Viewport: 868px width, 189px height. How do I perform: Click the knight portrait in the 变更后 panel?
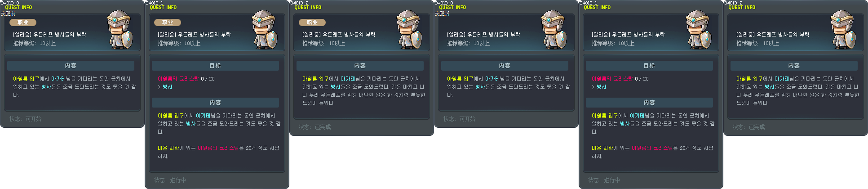point(554,30)
